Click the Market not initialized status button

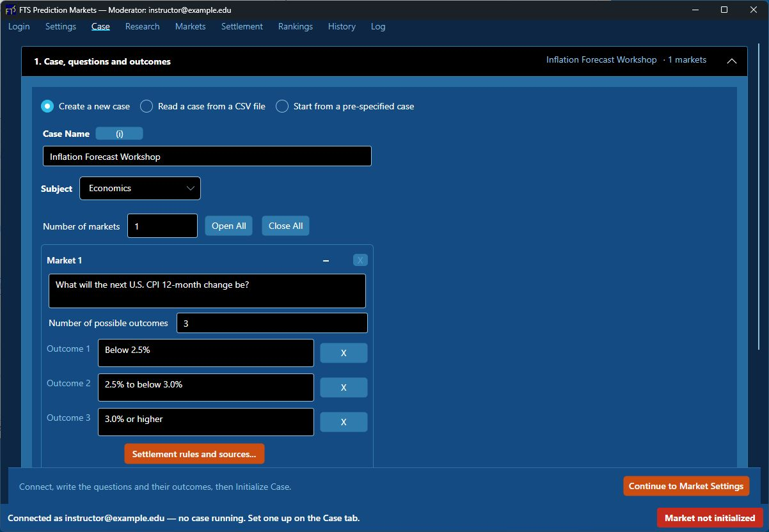pyautogui.click(x=710, y=518)
